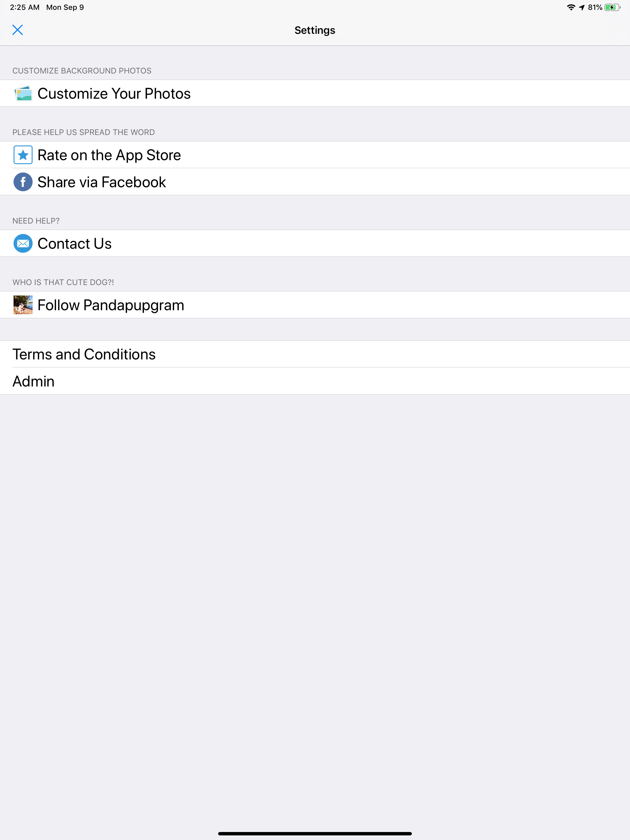Close the Settings screen with X
This screenshot has height=840, width=630.
coord(18,30)
